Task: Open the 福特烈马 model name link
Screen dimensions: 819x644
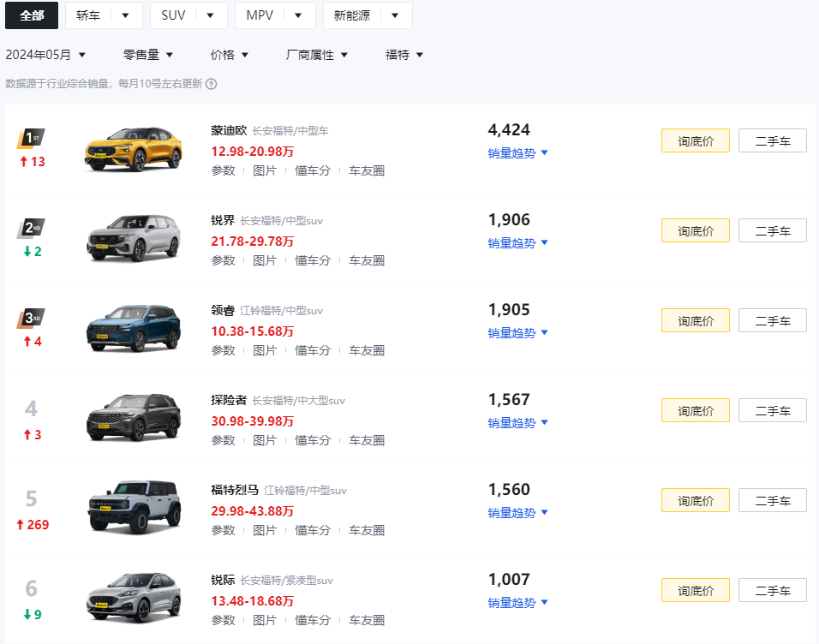Action: (235, 490)
